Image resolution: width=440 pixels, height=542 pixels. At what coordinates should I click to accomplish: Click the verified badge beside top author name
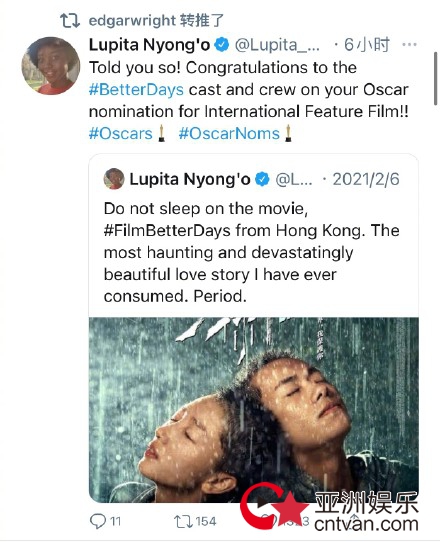(222, 45)
